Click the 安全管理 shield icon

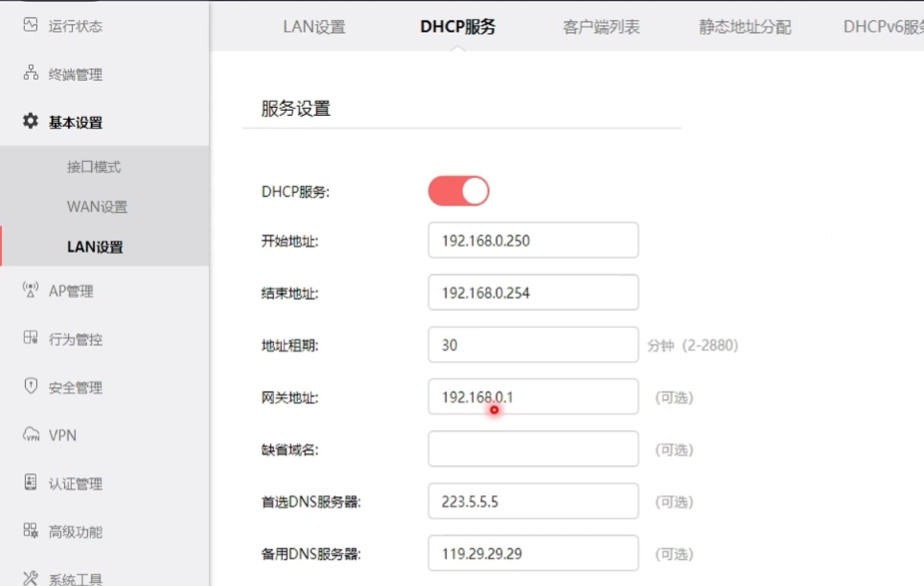click(30, 387)
